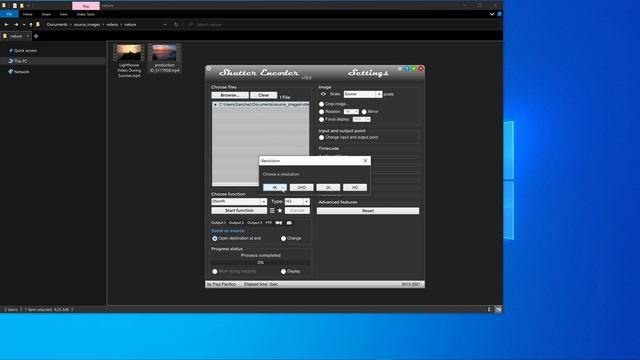Open the Share ribbon tab
The image size is (640, 360).
pyautogui.click(x=46, y=14)
